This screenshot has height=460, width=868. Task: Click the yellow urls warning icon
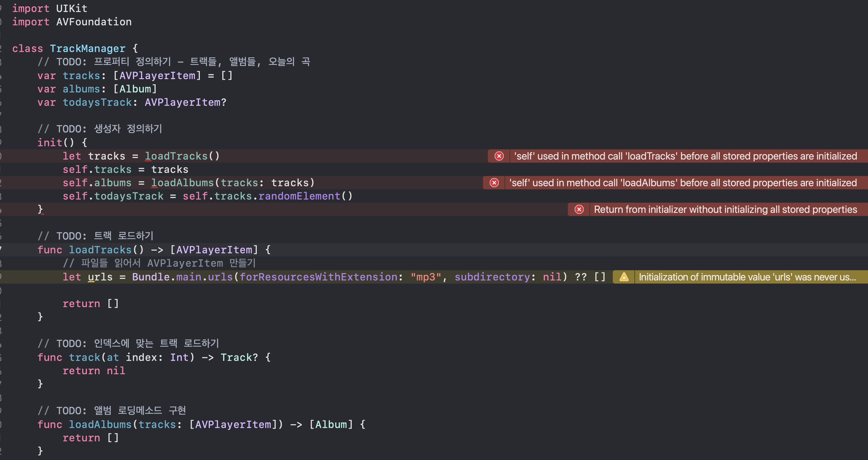point(624,277)
